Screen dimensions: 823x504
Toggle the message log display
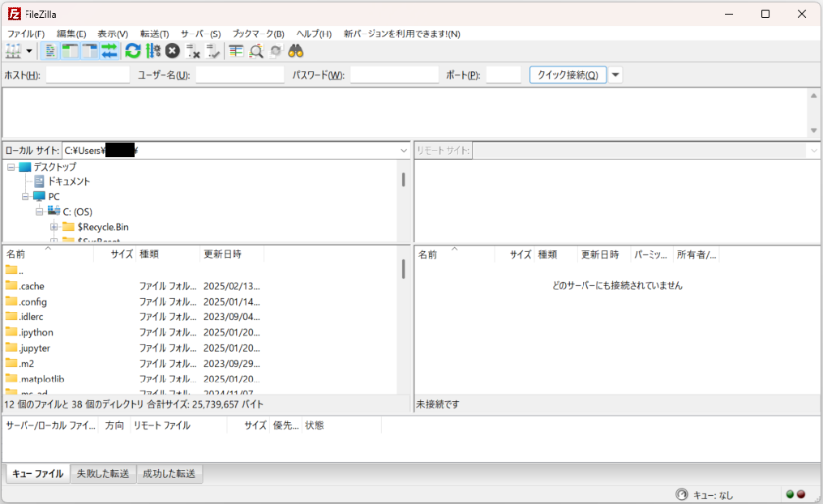50,51
